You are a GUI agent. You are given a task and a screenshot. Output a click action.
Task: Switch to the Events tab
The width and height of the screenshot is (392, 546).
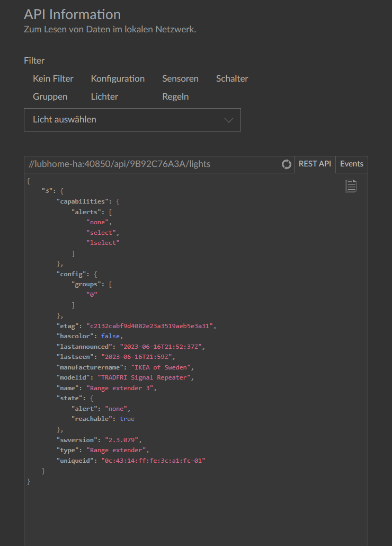click(352, 164)
